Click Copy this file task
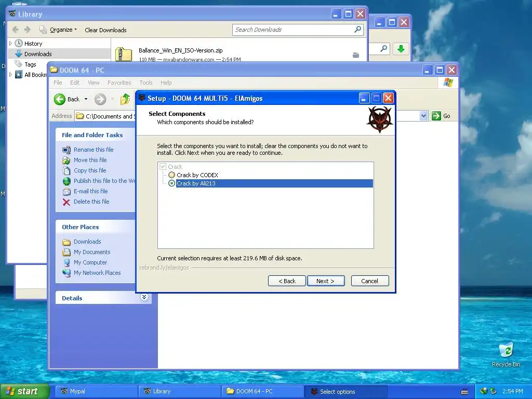Screen dimensions: 532x399 [90, 170]
